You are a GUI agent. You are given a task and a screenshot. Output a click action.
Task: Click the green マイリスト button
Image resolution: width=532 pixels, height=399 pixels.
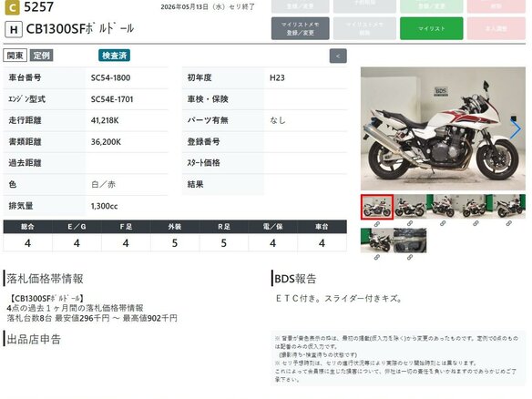pyautogui.click(x=432, y=28)
